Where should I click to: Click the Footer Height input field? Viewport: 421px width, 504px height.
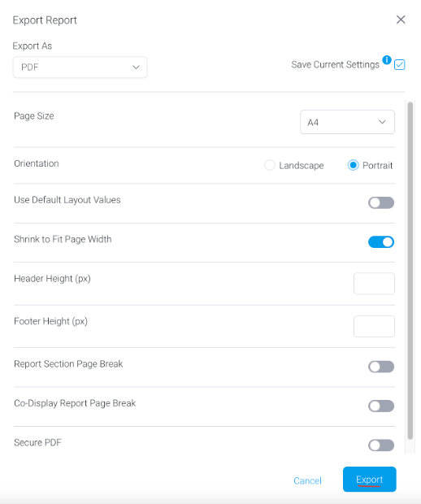pos(374,326)
